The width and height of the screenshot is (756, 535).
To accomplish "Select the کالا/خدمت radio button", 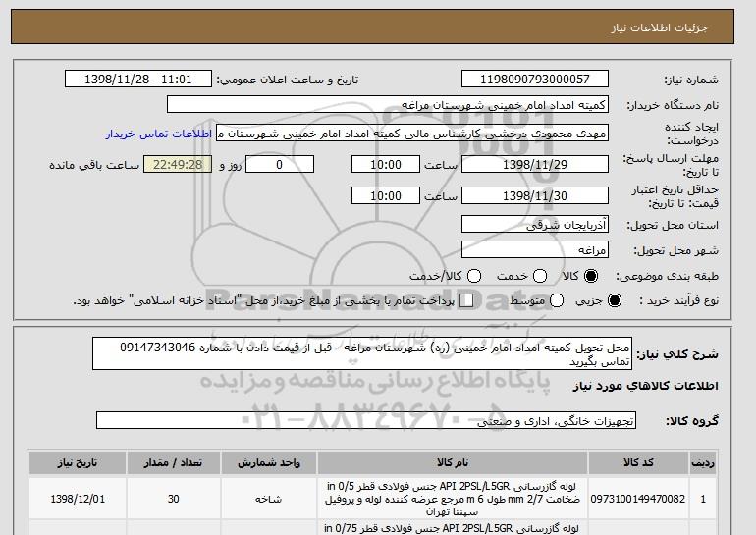I will [x=474, y=276].
